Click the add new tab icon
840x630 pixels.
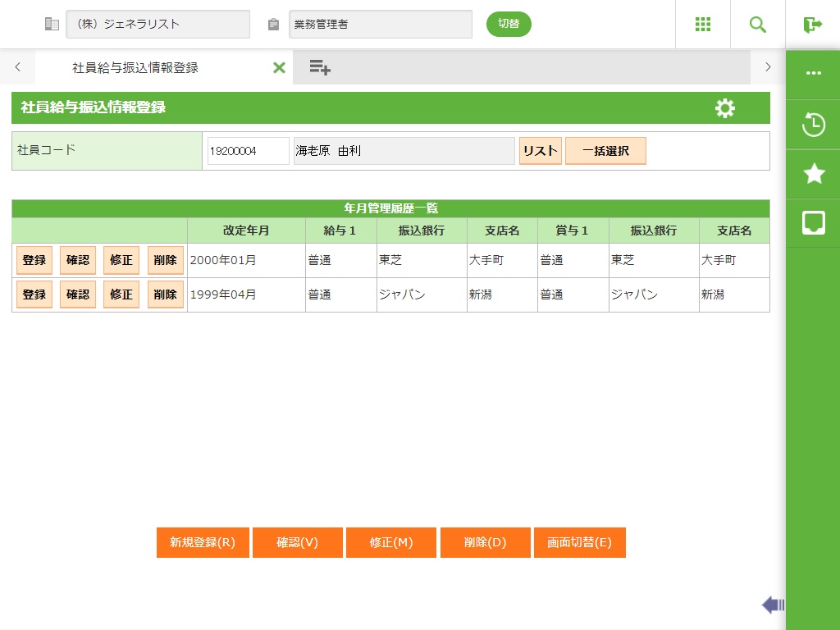320,68
